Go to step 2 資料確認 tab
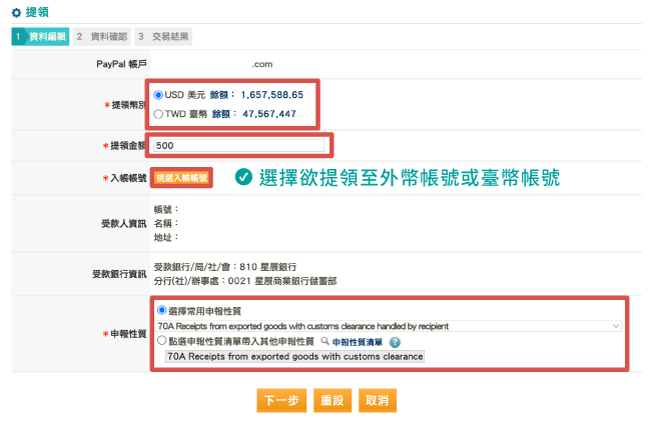The height and width of the screenshot is (421, 650). pos(102,37)
